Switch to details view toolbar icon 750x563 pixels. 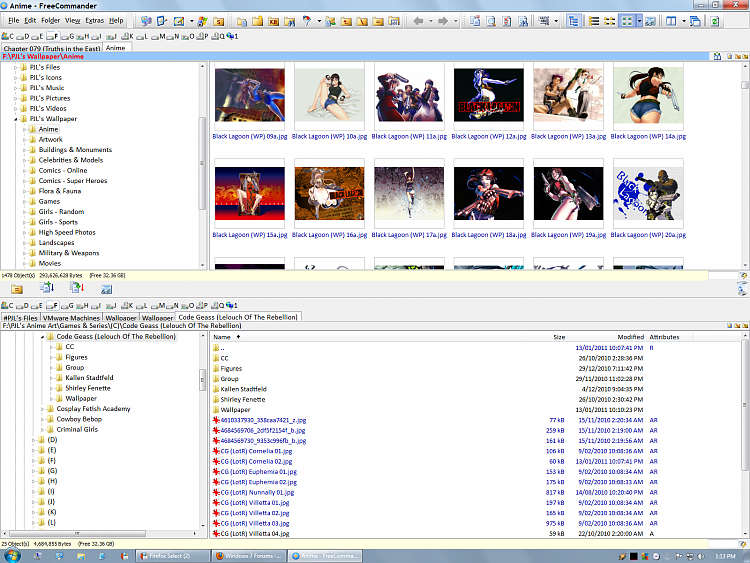[609, 21]
